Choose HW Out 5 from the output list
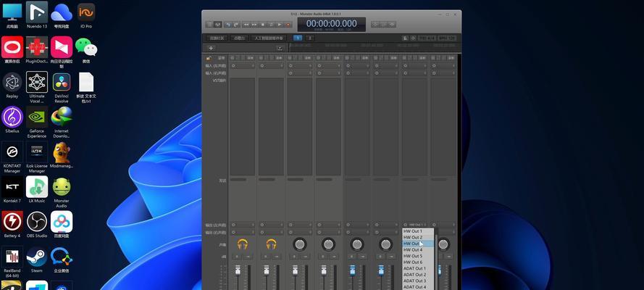The width and height of the screenshot is (644, 290). [418, 256]
